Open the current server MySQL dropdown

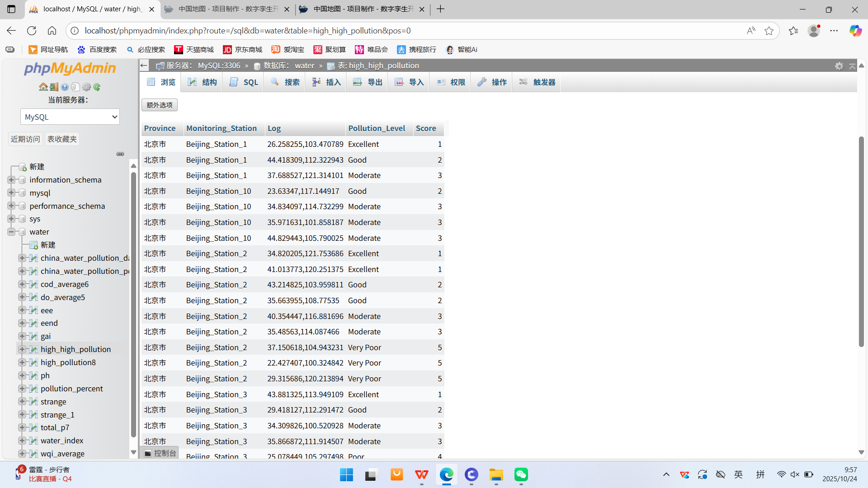pos(70,117)
